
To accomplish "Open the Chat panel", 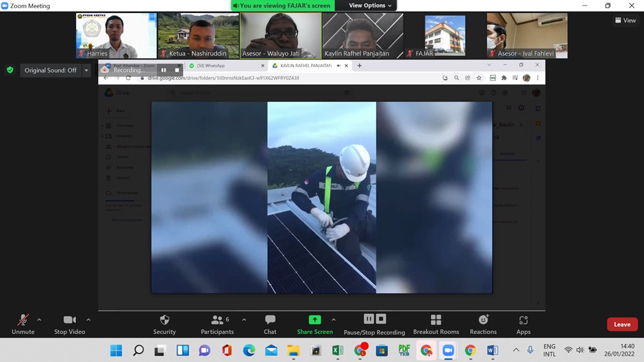I will click(x=270, y=320).
